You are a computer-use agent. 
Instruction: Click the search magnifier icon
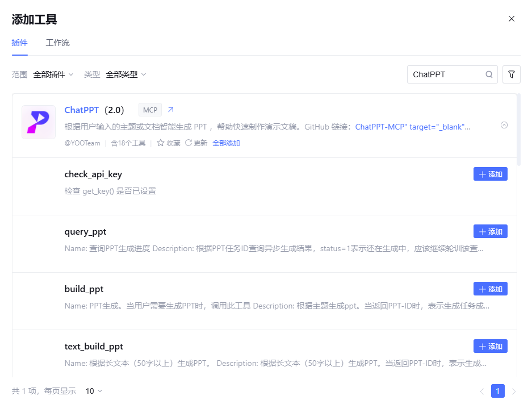coord(489,74)
